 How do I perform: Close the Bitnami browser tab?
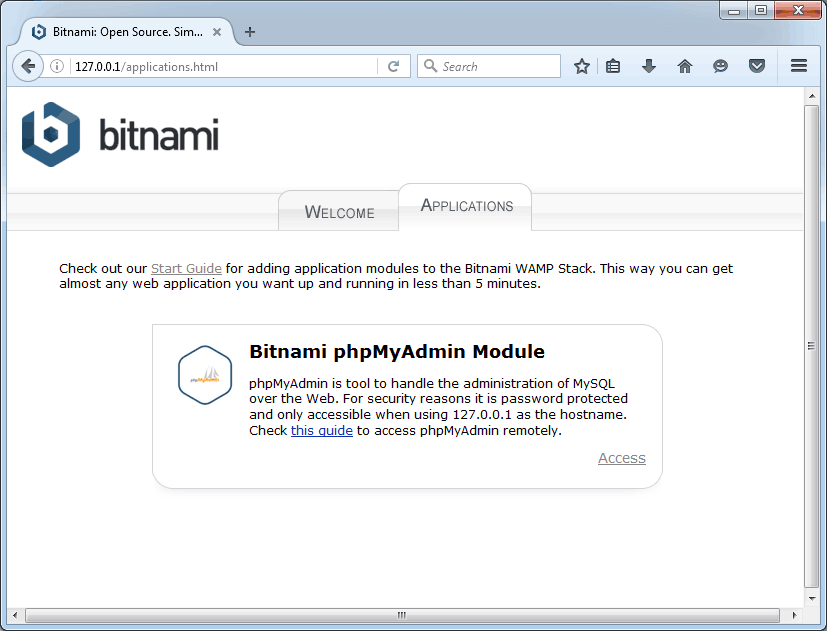pyautogui.click(x=217, y=32)
